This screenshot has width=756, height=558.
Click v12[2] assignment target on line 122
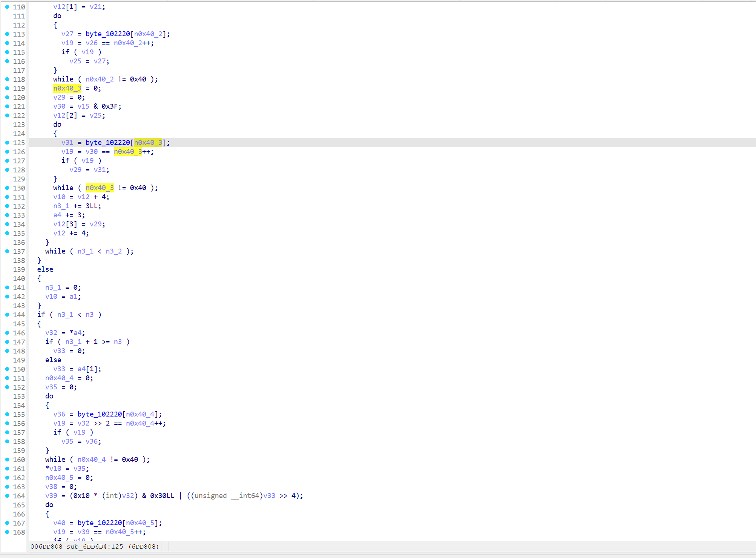(x=65, y=115)
